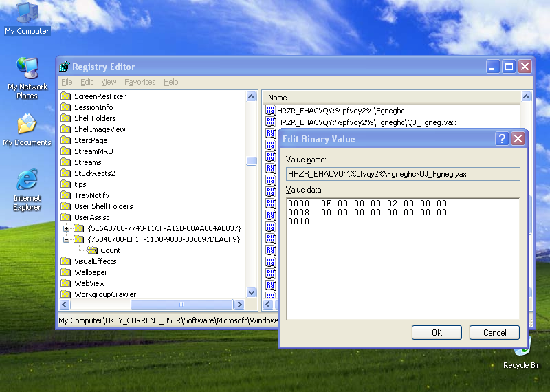The width and height of the screenshot is (550, 392).
Task: Select the WorkgroupCrawler folder icon
Action: [65, 294]
